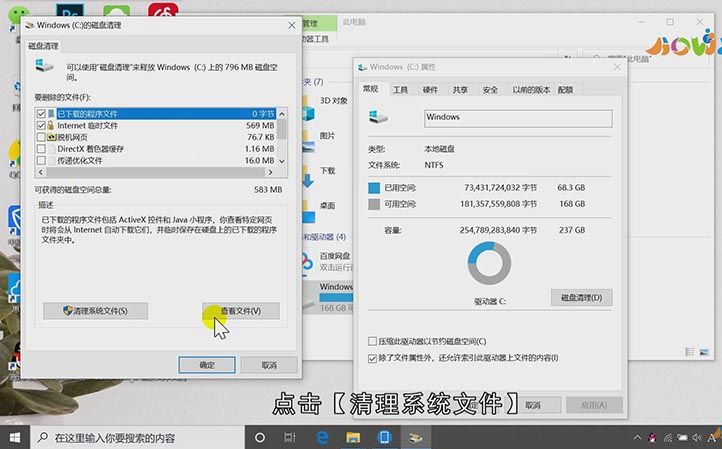Switch to the 硬件 tab
This screenshot has width=722, height=449.
point(430,90)
